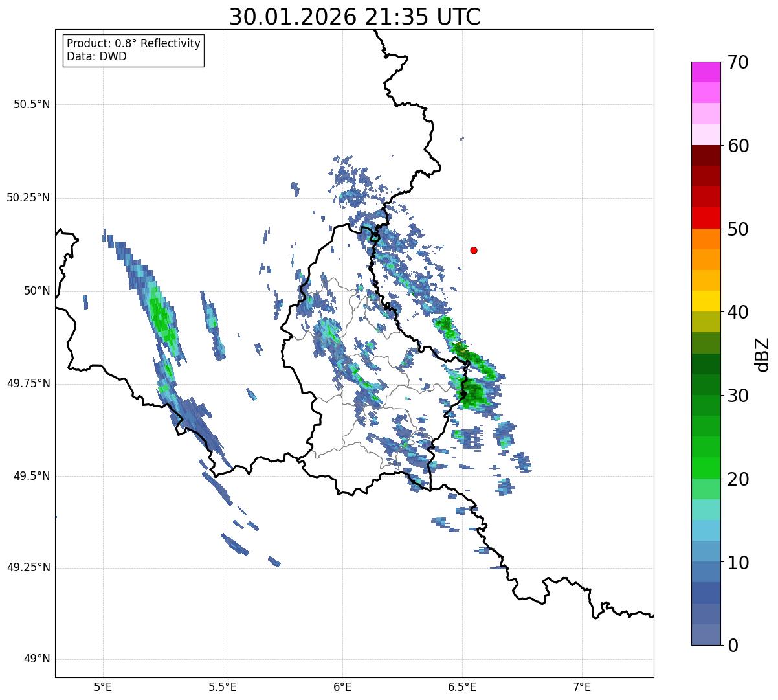Click the latitude label 49.75°N

point(28,383)
